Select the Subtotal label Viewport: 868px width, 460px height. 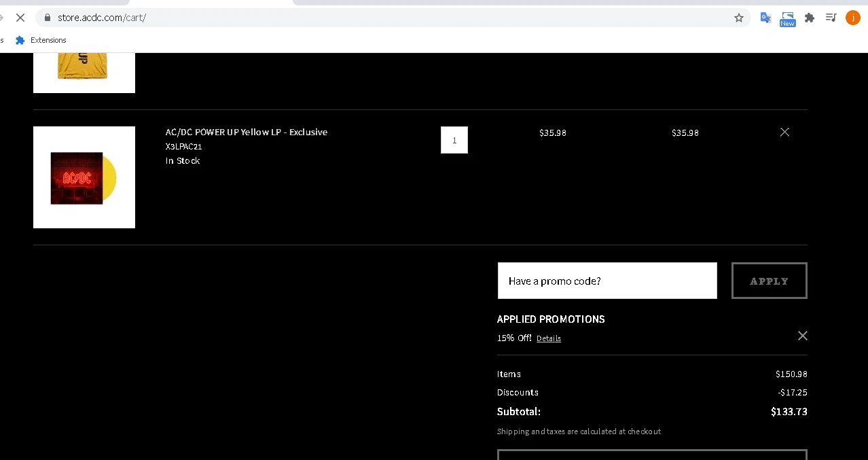519,411
